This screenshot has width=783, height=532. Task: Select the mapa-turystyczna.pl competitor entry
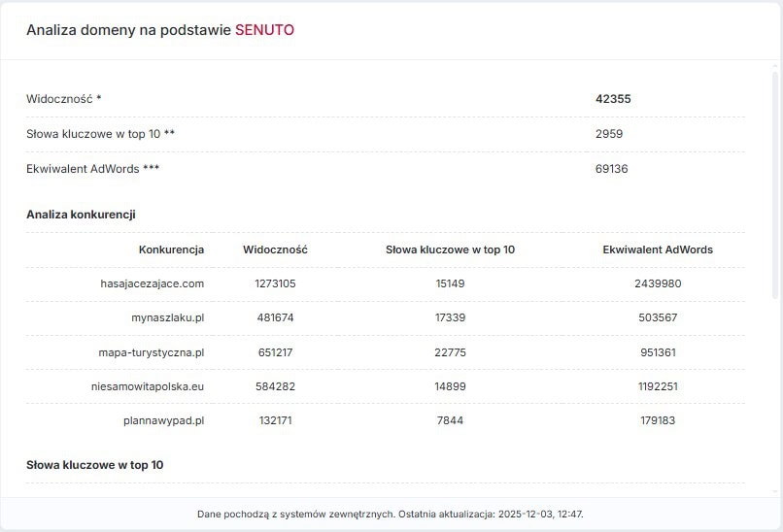point(152,352)
